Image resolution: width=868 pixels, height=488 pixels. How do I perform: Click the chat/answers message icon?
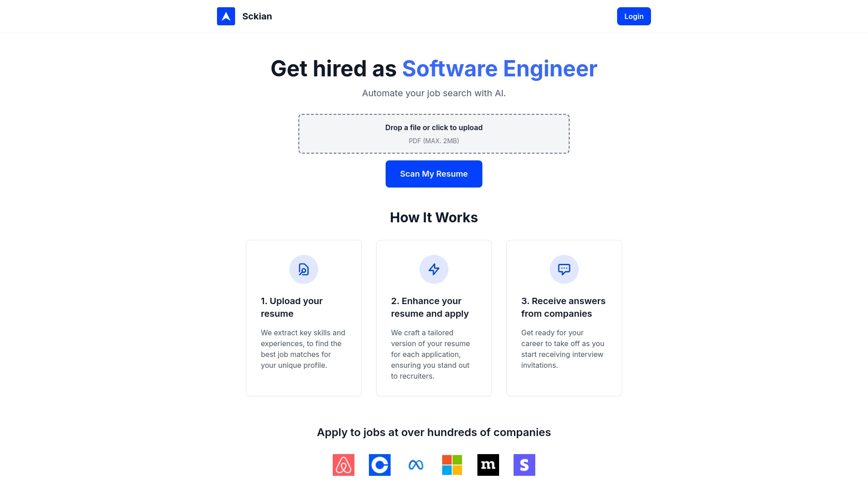564,269
